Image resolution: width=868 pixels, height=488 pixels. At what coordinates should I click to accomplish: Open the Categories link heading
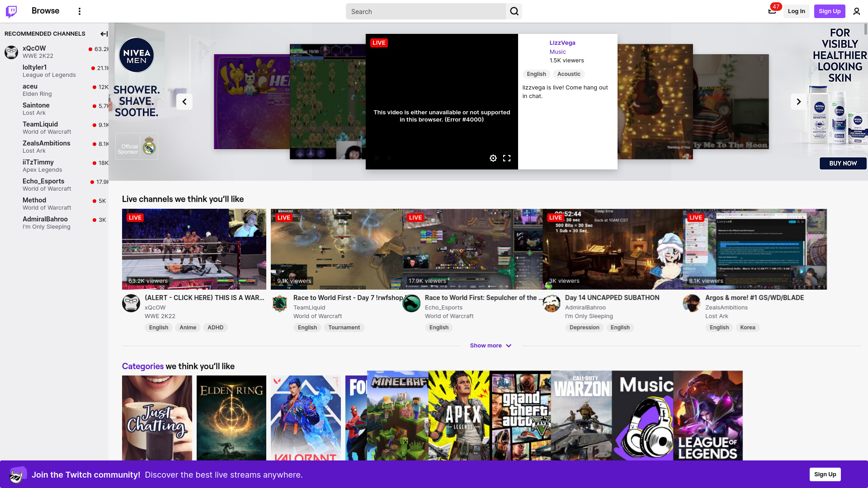coord(143,366)
